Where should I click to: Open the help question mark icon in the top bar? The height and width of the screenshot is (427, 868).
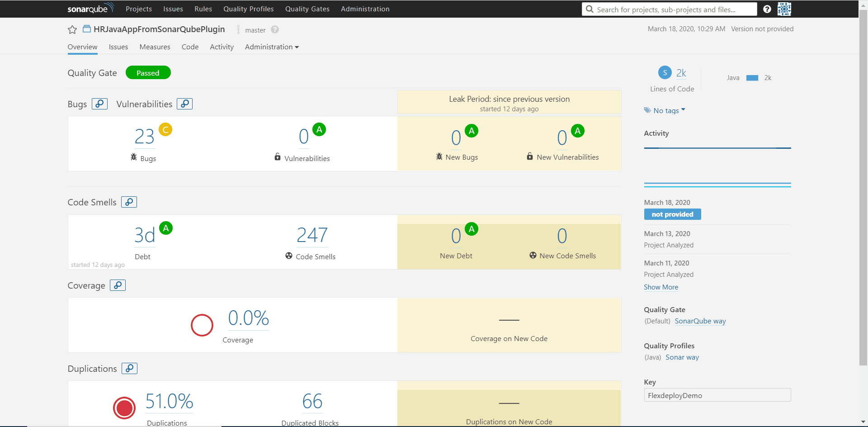click(767, 9)
